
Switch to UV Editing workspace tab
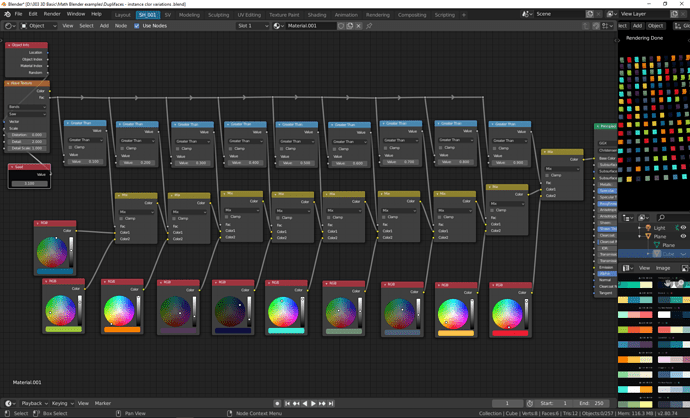(249, 15)
